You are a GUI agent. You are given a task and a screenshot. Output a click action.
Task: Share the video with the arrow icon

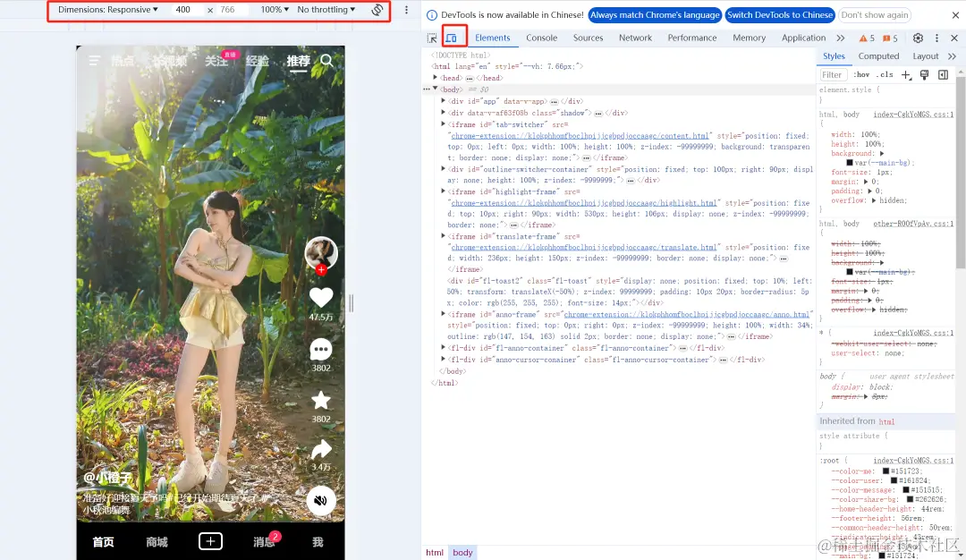321,450
